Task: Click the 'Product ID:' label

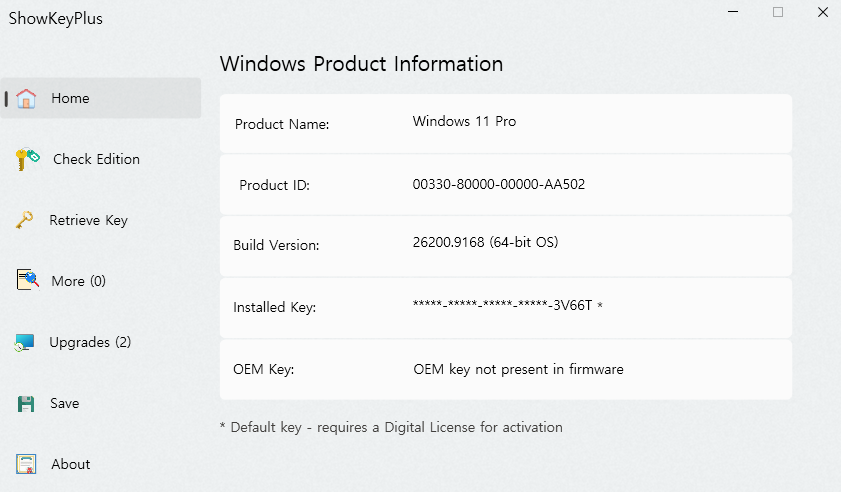Action: [274, 186]
